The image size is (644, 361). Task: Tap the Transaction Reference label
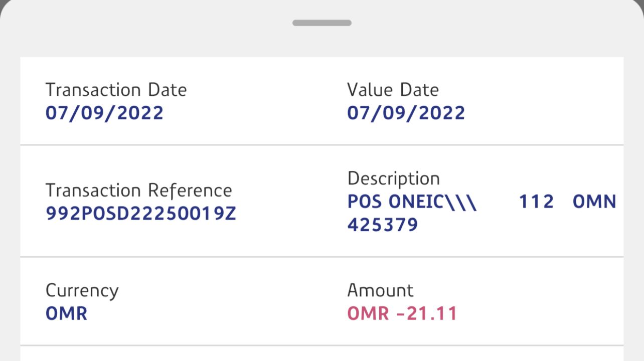(x=139, y=191)
